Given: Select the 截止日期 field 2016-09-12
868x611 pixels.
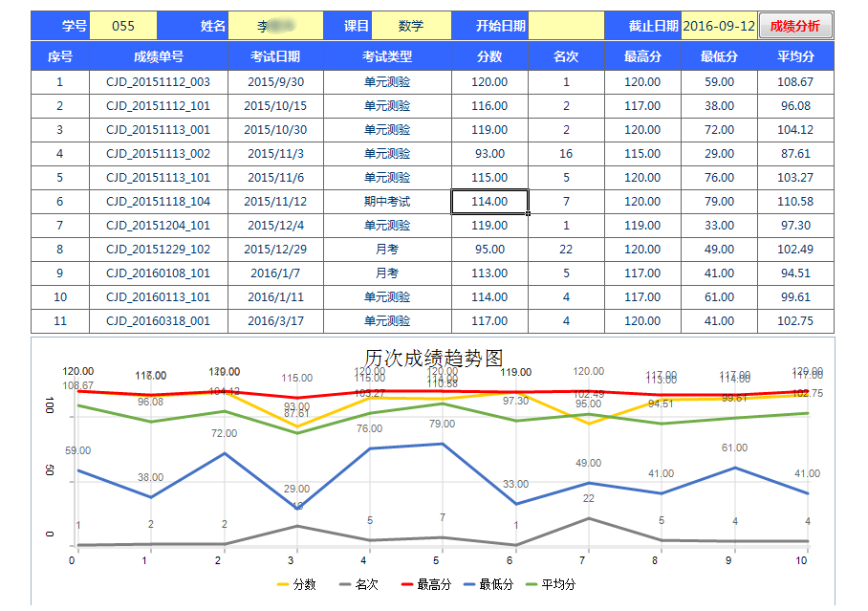Looking at the screenshot, I should (x=719, y=26).
